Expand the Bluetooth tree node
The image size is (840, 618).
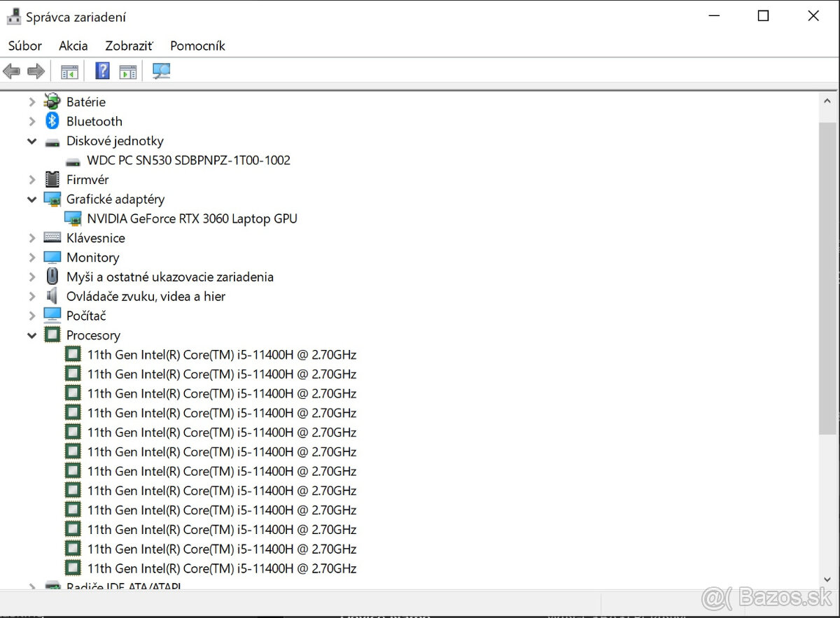click(31, 120)
